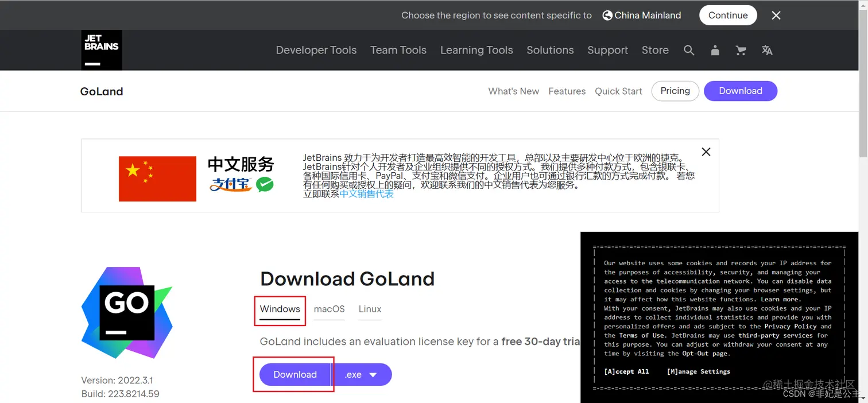Click the purple Download GoLand button
This screenshot has height=403, width=868.
click(296, 374)
